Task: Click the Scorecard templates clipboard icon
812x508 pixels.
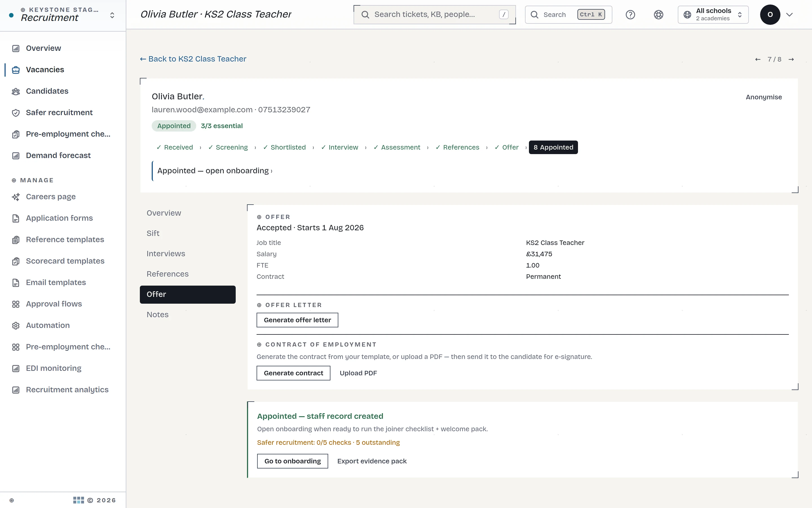Action: pos(16,261)
